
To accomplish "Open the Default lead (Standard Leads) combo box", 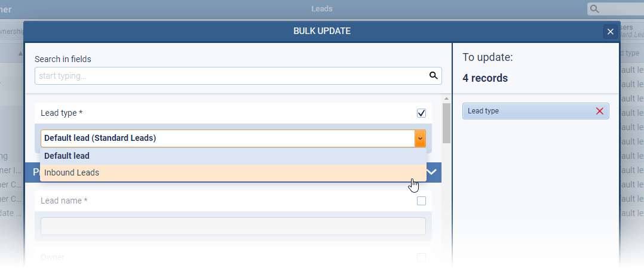I will [227, 138].
